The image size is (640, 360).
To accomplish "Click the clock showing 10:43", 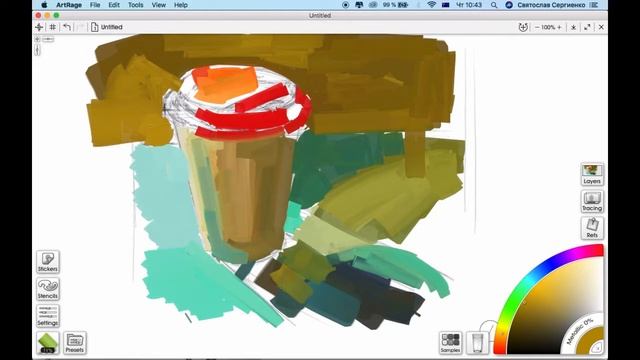I will coord(469,5).
